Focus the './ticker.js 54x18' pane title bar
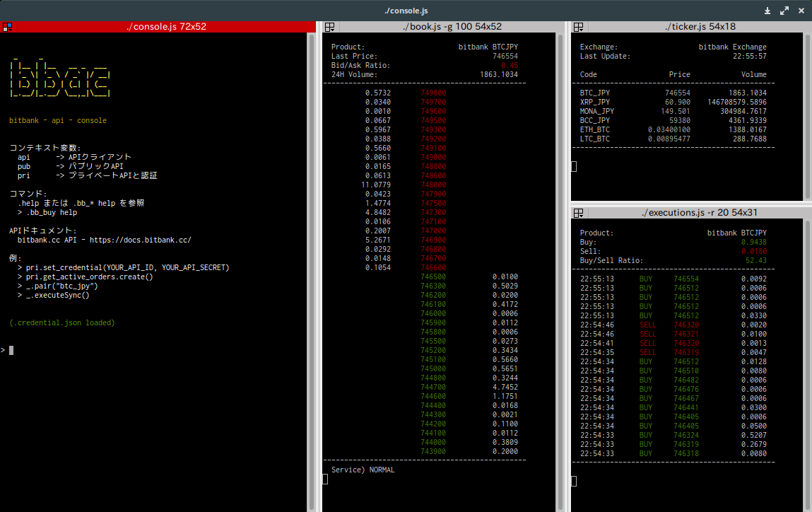Viewport: 812px width, 512px height. pos(691,27)
